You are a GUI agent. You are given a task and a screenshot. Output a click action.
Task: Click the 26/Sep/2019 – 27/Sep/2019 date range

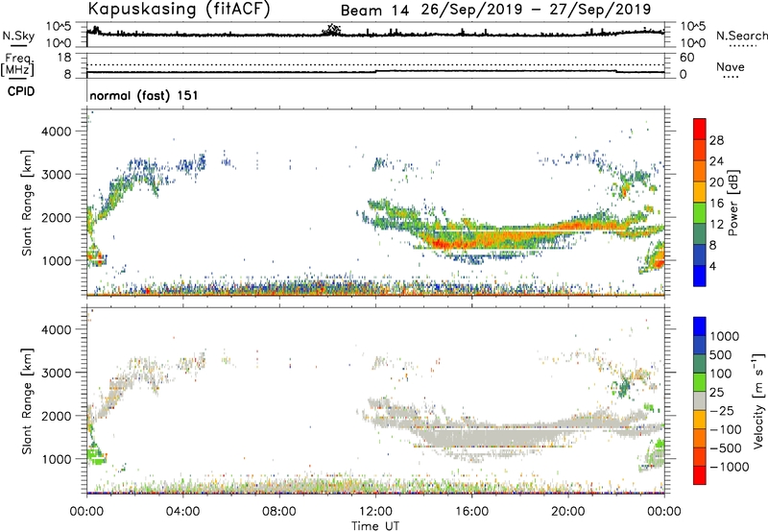[x=537, y=10]
